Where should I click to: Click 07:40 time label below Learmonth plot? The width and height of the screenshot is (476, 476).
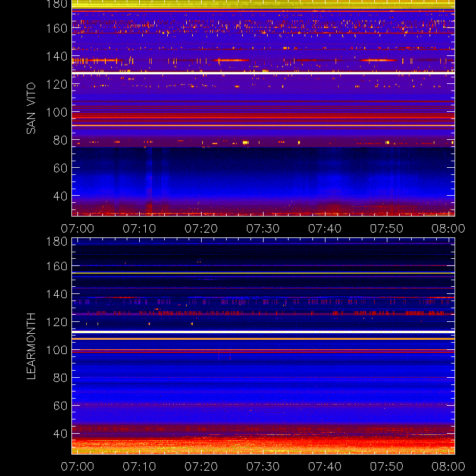pyautogui.click(x=325, y=466)
